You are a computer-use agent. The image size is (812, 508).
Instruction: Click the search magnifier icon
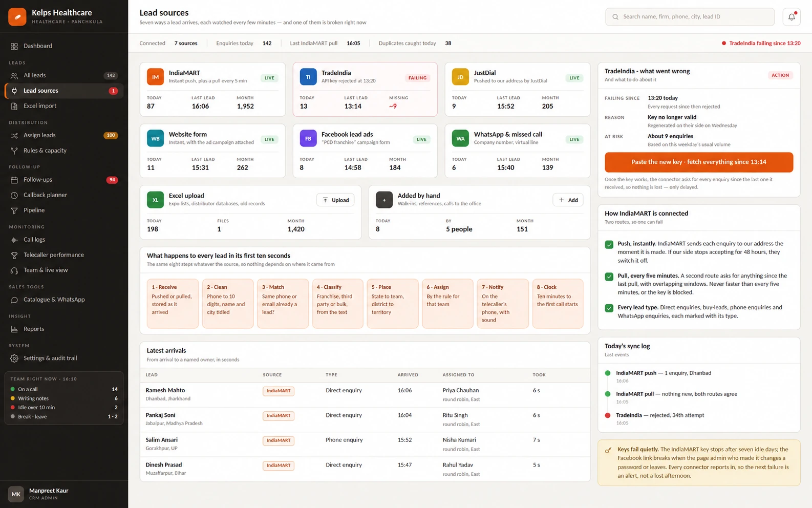[x=615, y=17]
